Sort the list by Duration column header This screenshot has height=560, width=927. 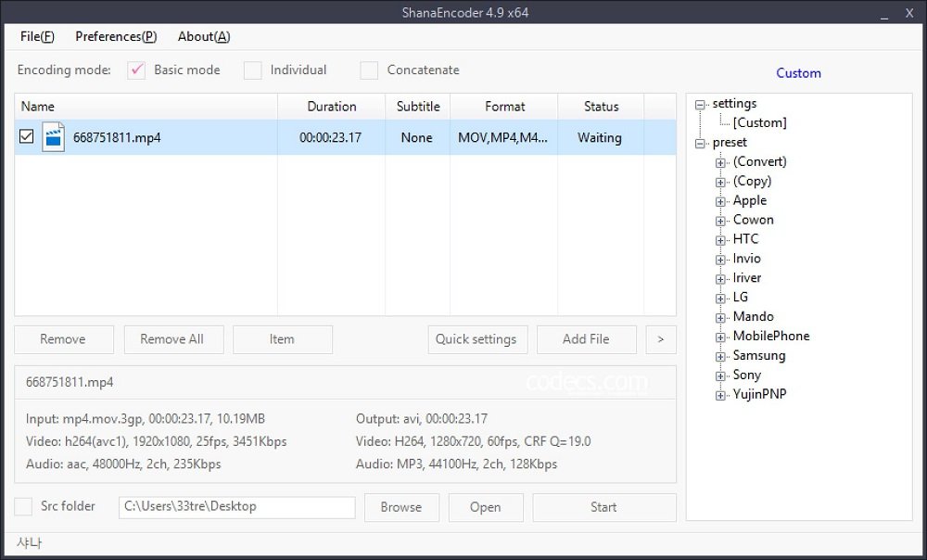tap(331, 107)
